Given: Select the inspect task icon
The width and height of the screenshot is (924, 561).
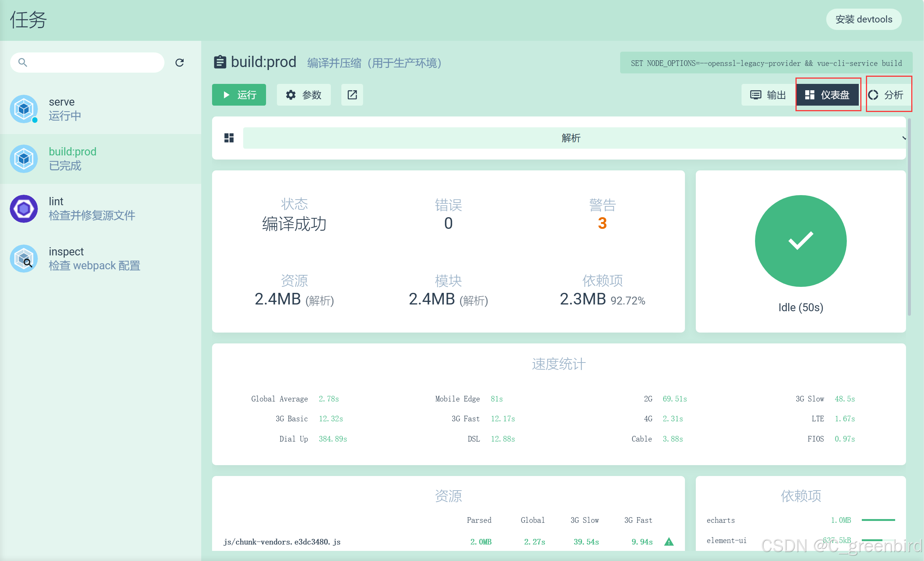Looking at the screenshot, I should tap(24, 258).
